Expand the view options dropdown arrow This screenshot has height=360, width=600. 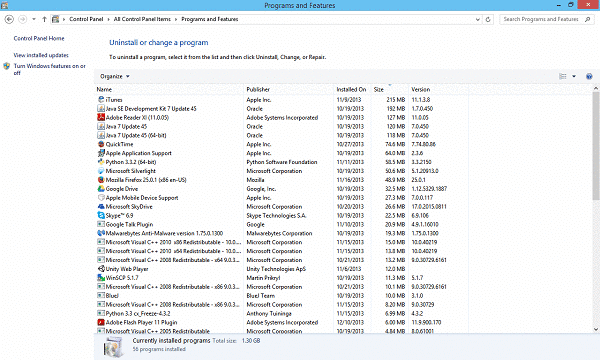coord(574,77)
